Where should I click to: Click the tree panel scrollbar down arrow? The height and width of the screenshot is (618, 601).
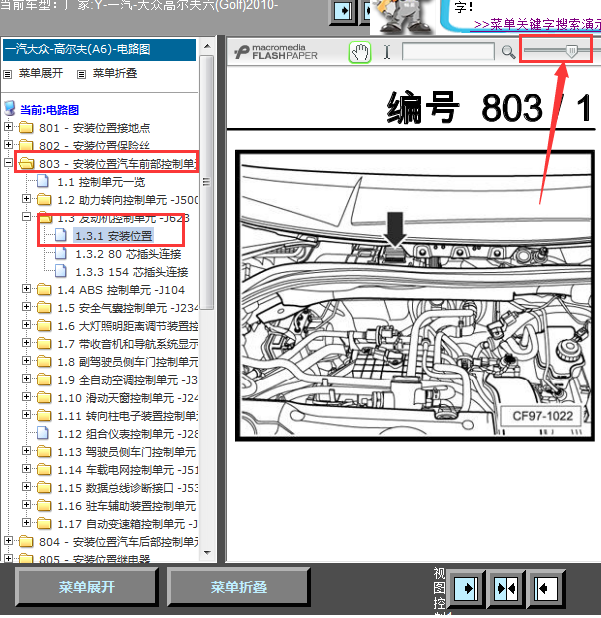coord(207,552)
